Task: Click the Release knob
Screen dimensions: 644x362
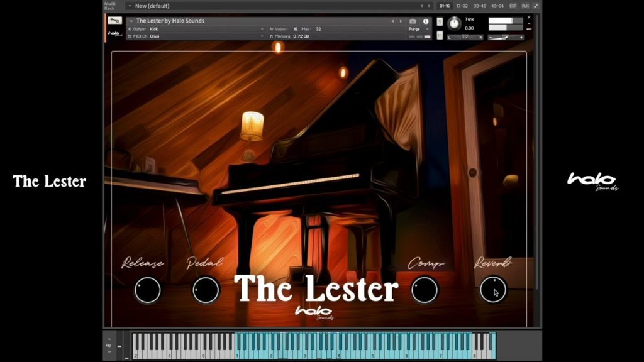Action: tap(147, 290)
